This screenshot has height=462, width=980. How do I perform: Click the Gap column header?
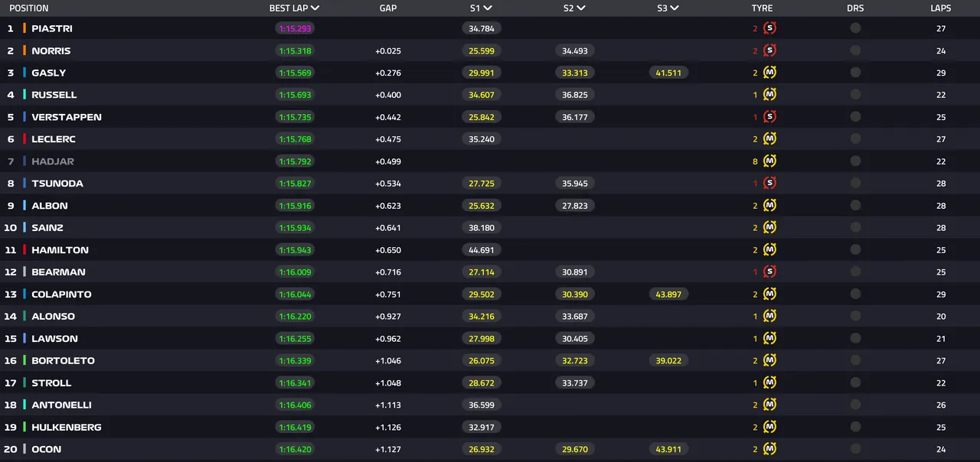click(388, 8)
